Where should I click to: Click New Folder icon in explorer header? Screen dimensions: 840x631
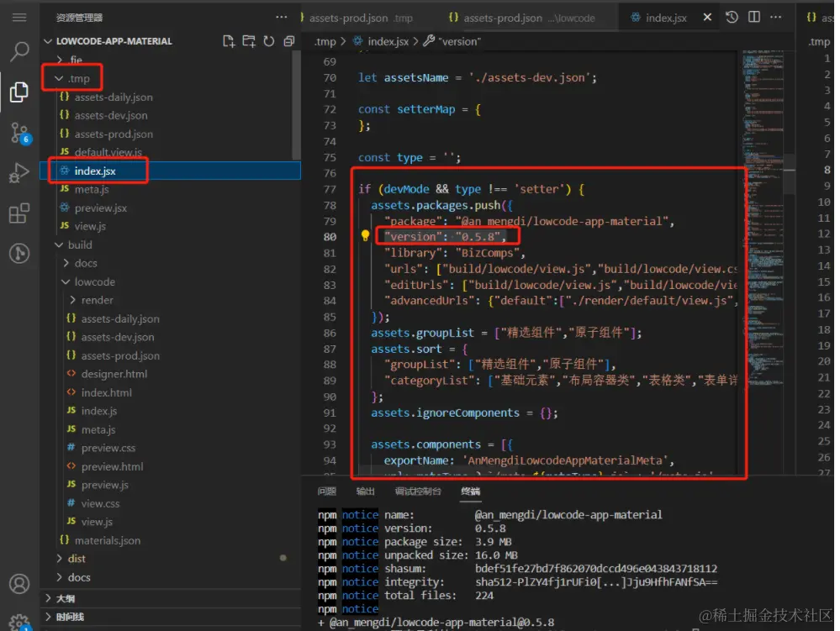click(249, 41)
